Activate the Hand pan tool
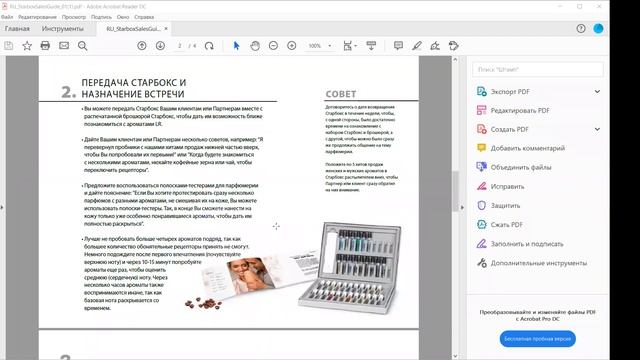Screen dimensions: 640x360 (255, 46)
